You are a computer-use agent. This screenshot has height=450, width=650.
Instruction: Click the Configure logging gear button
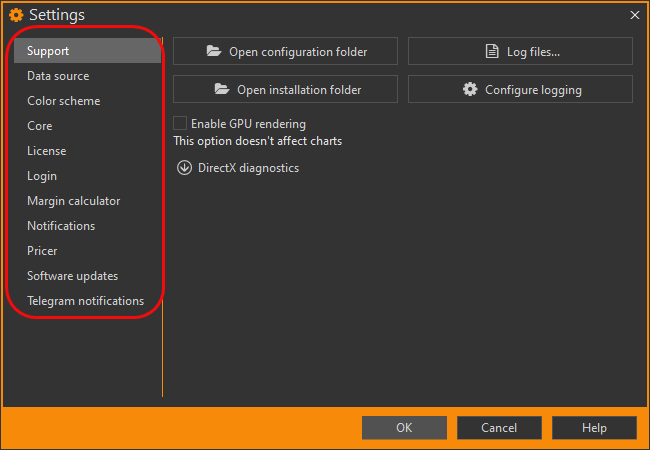[x=520, y=89]
